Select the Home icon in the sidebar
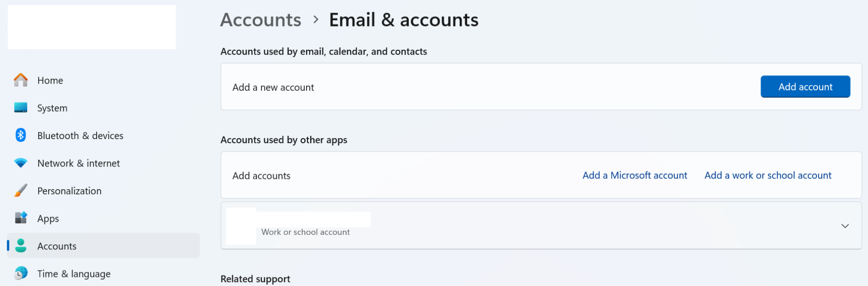This screenshot has width=868, height=286. coord(21,80)
